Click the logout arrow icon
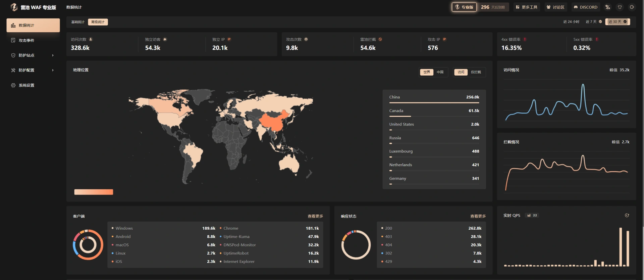Screen dimensions: 644x280 click(x=632, y=7)
